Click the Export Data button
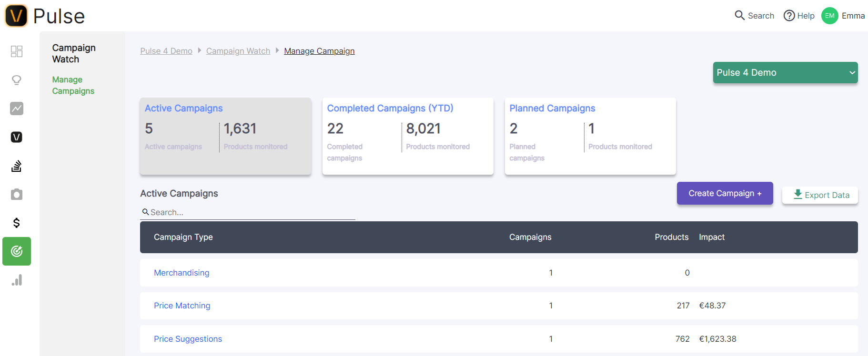868x356 pixels. [x=820, y=195]
